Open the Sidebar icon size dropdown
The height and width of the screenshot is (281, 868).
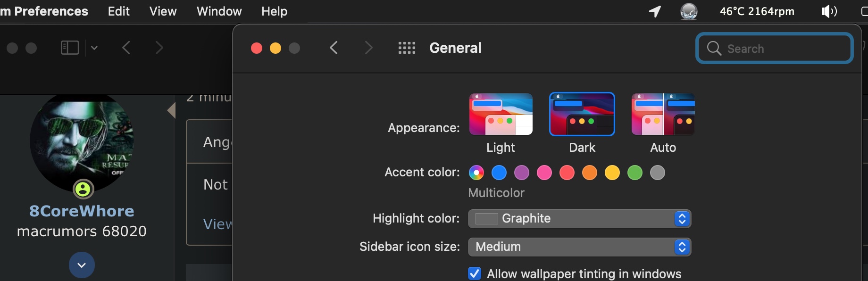[579, 247]
